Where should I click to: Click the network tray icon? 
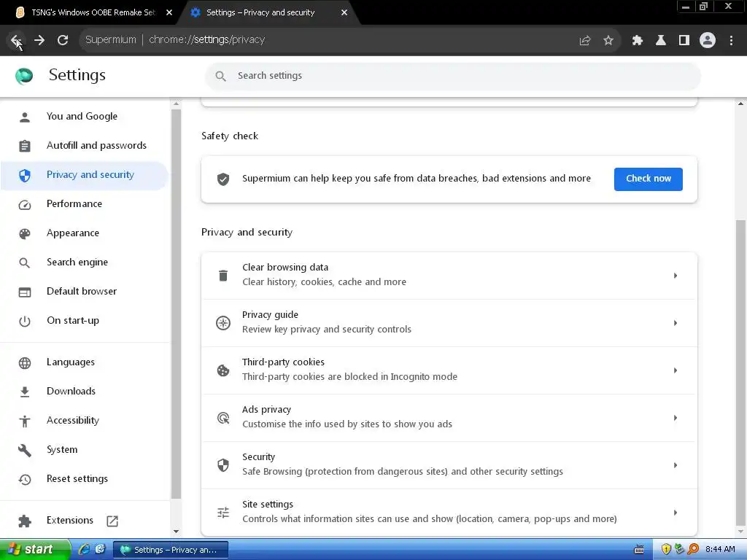[x=680, y=550]
